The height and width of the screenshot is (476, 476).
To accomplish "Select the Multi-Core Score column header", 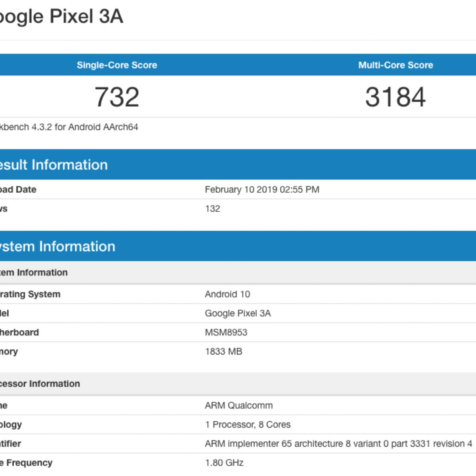I will [395, 65].
